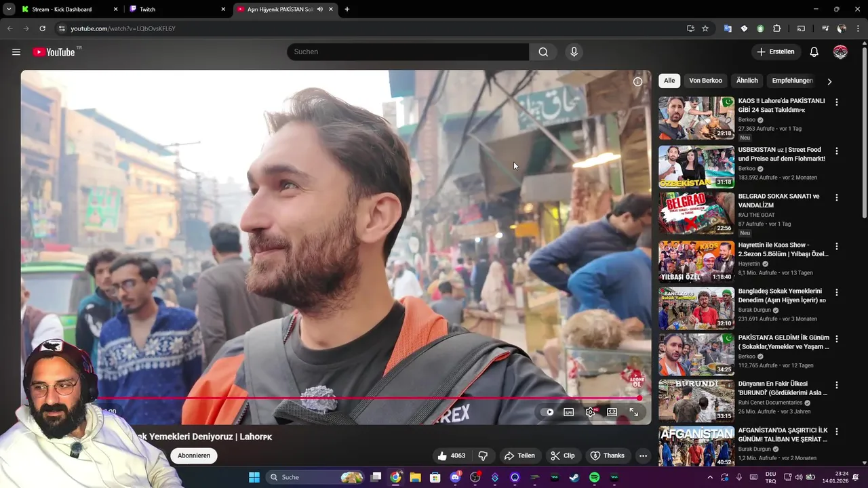This screenshot has height=488, width=868.
Task: Select the Alle filter chip
Action: [x=669, y=81]
